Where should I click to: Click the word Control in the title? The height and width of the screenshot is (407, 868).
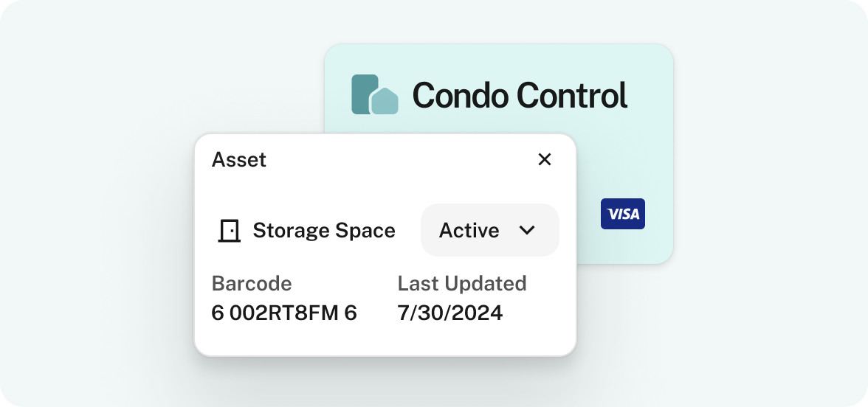click(x=573, y=95)
